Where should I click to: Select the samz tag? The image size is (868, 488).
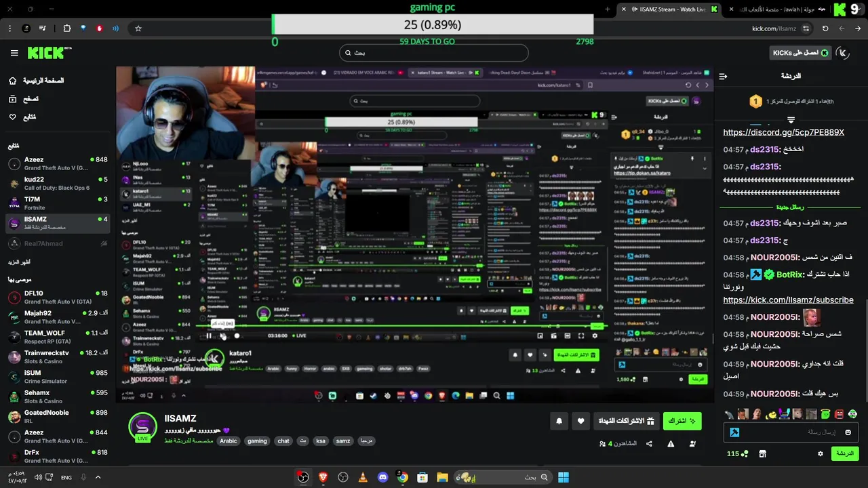(x=343, y=441)
